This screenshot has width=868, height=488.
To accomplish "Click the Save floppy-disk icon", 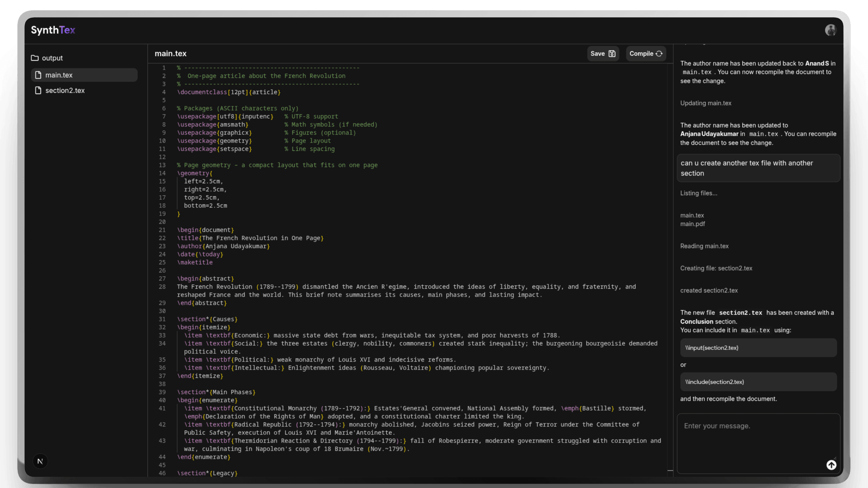I will click(612, 54).
